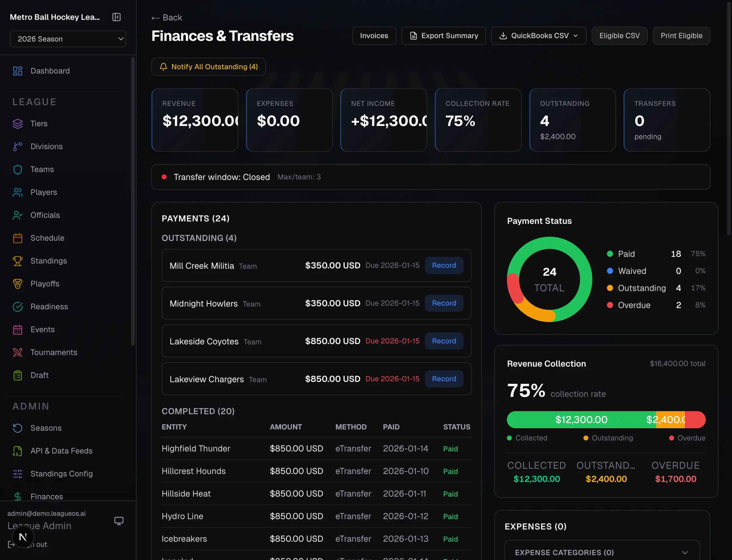Switch to the Invoices view
Screen dimensions: 732x560
[x=374, y=36]
